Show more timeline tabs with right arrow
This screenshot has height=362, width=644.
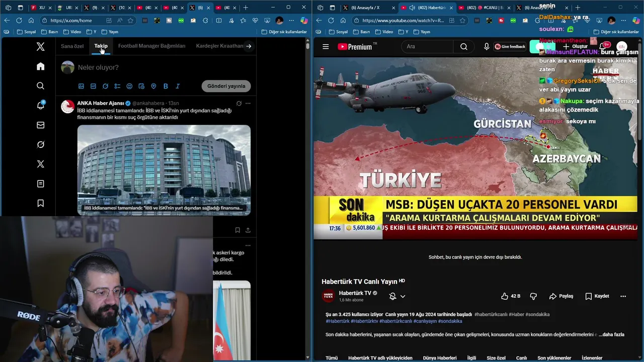[x=249, y=46]
